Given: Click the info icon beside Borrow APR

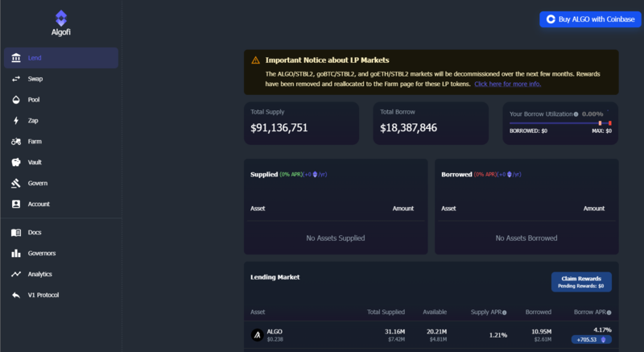Looking at the screenshot, I should coord(609,313).
